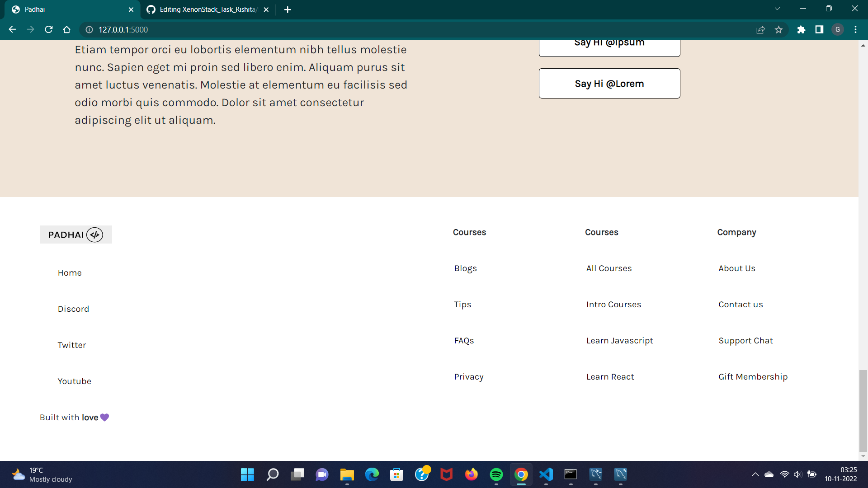The height and width of the screenshot is (488, 868).
Task: Open the side panel icon
Action: [x=819, y=29]
